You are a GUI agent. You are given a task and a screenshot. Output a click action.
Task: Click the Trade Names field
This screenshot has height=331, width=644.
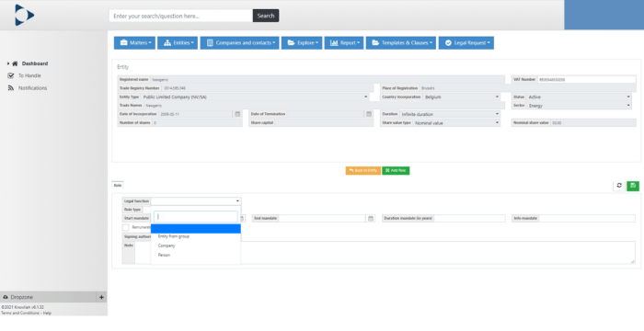(x=324, y=106)
